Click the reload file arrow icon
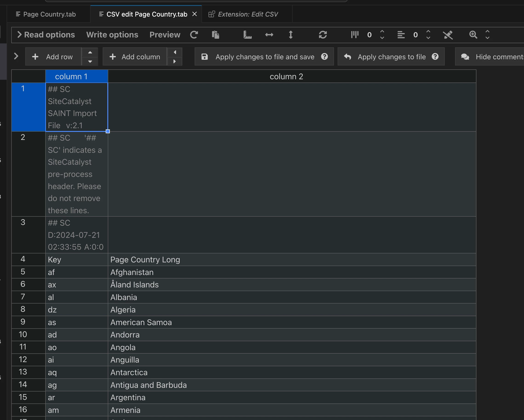524x420 pixels. tap(194, 35)
